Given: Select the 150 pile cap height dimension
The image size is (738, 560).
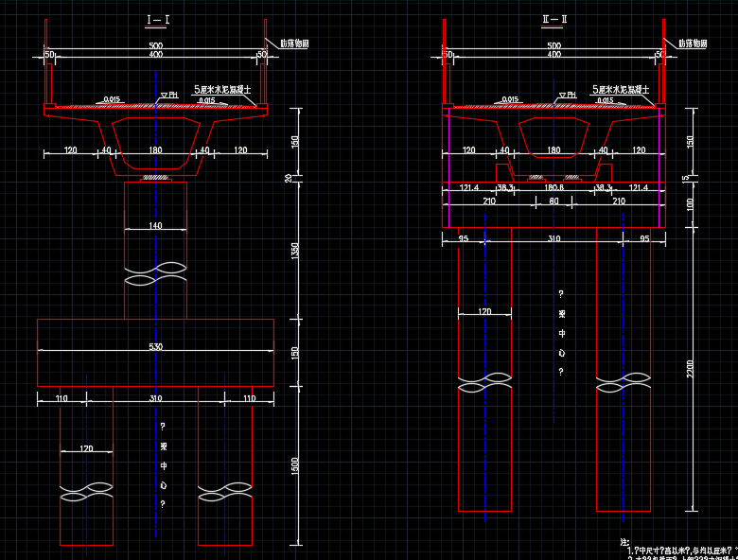Looking at the screenshot, I should click(295, 353).
